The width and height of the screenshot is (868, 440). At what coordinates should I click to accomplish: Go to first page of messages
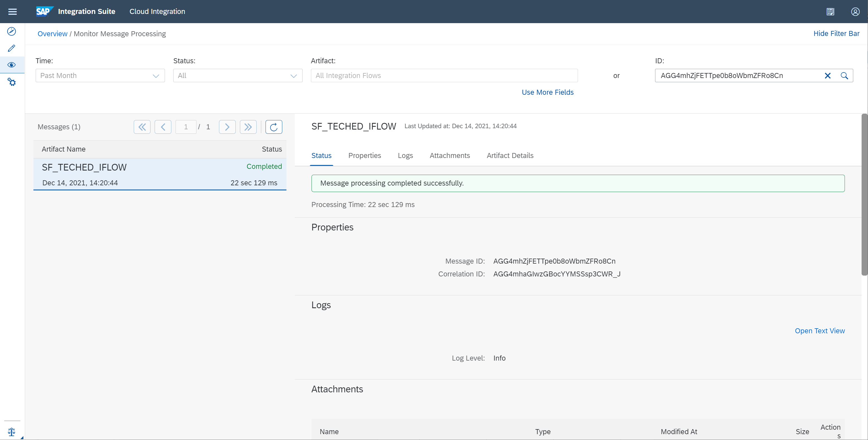click(142, 127)
